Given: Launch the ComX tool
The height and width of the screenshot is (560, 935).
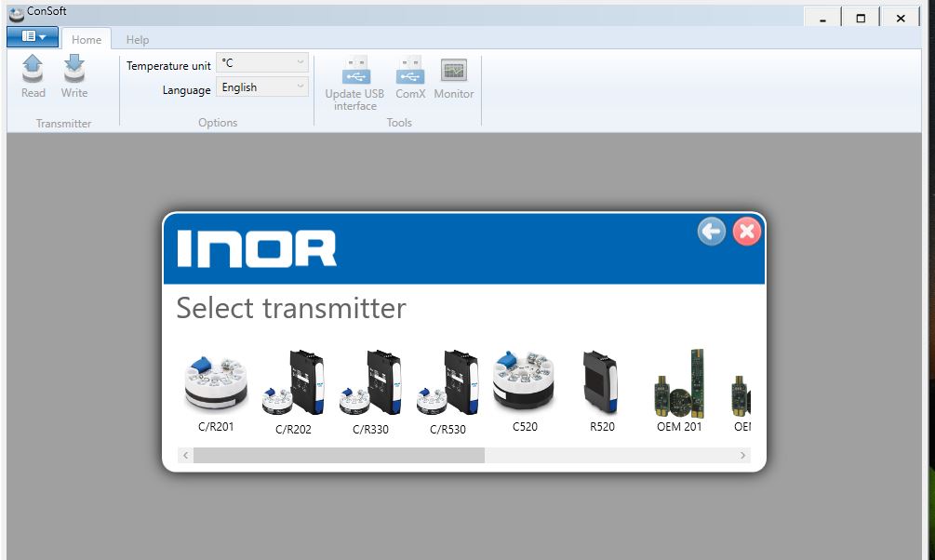Looking at the screenshot, I should [410, 77].
